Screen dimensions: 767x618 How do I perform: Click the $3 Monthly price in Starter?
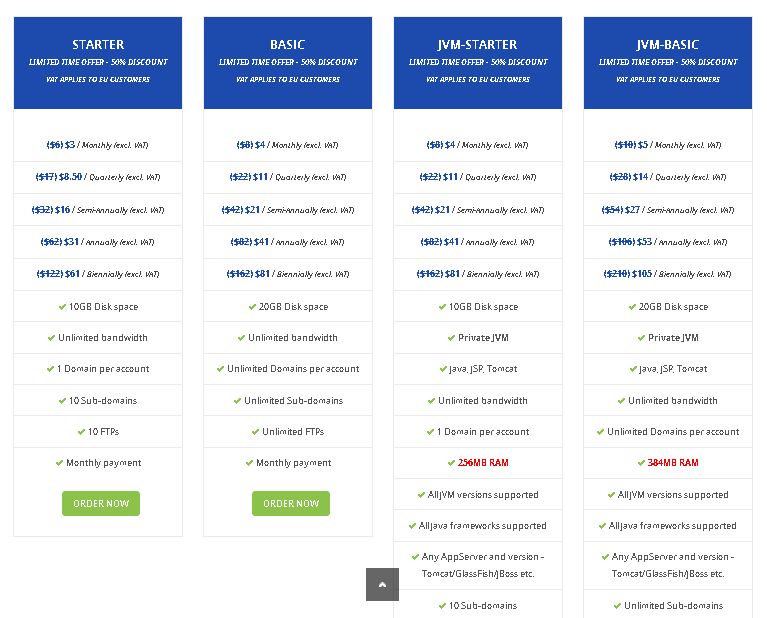[70, 145]
